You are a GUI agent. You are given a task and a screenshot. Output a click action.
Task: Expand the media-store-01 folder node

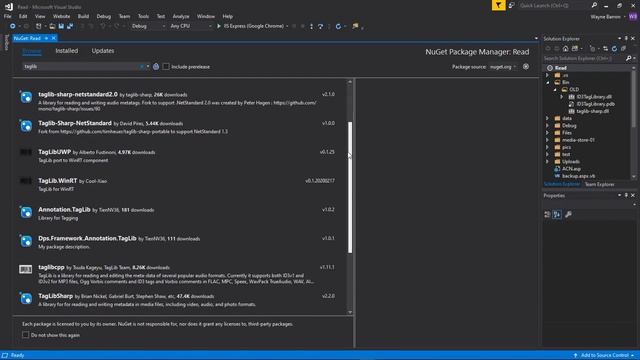coord(548,140)
